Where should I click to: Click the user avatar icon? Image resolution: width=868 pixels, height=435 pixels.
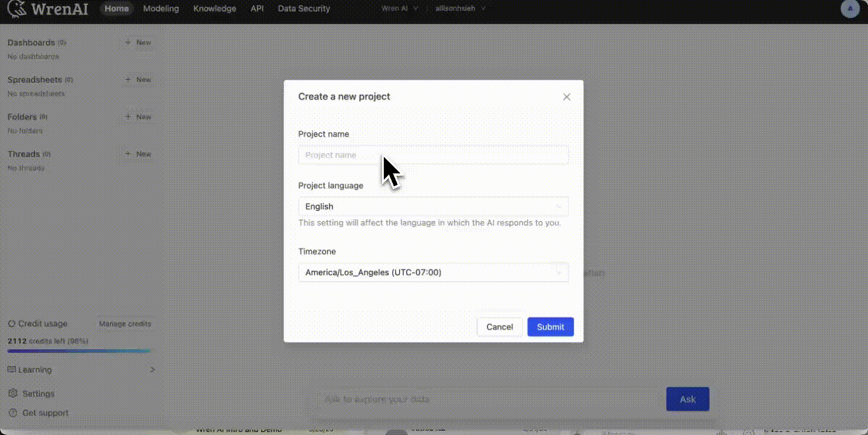click(850, 9)
